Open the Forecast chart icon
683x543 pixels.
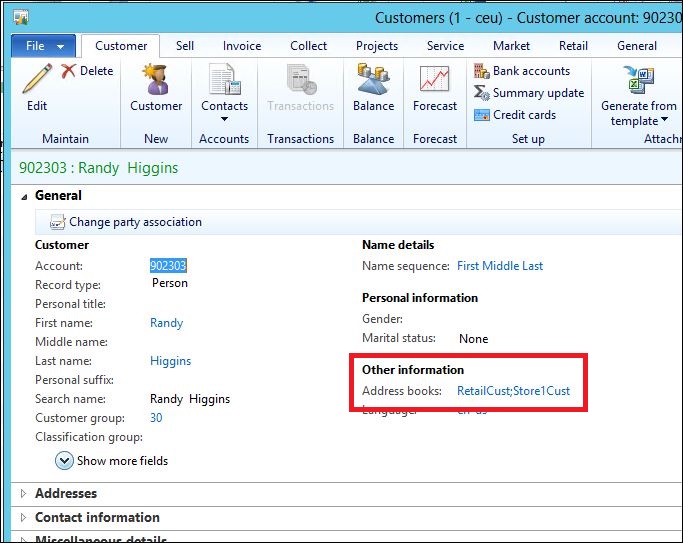tap(435, 80)
